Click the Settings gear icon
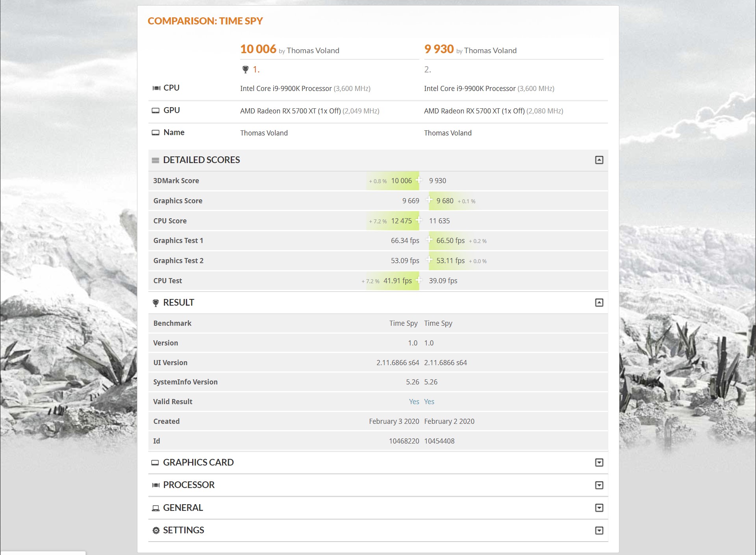 [156, 531]
